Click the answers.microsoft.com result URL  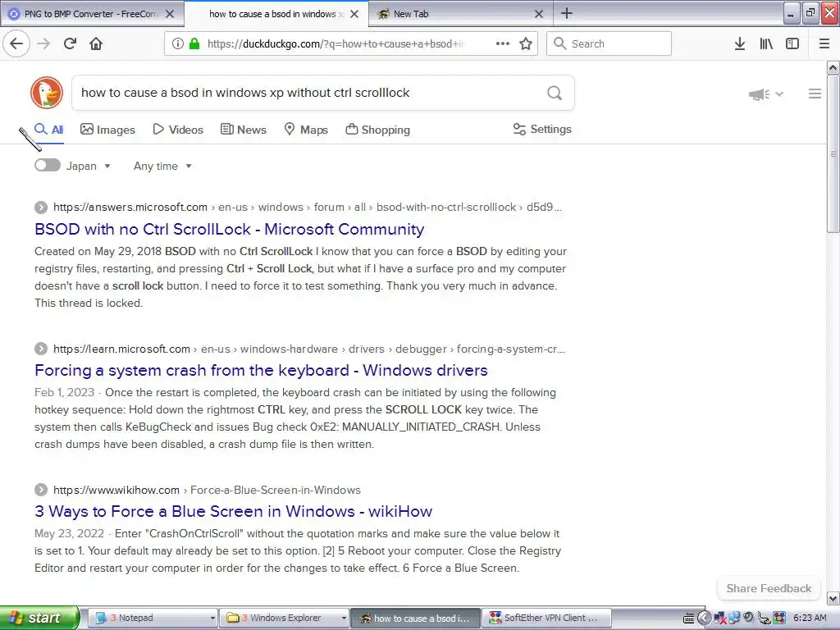[x=308, y=208]
